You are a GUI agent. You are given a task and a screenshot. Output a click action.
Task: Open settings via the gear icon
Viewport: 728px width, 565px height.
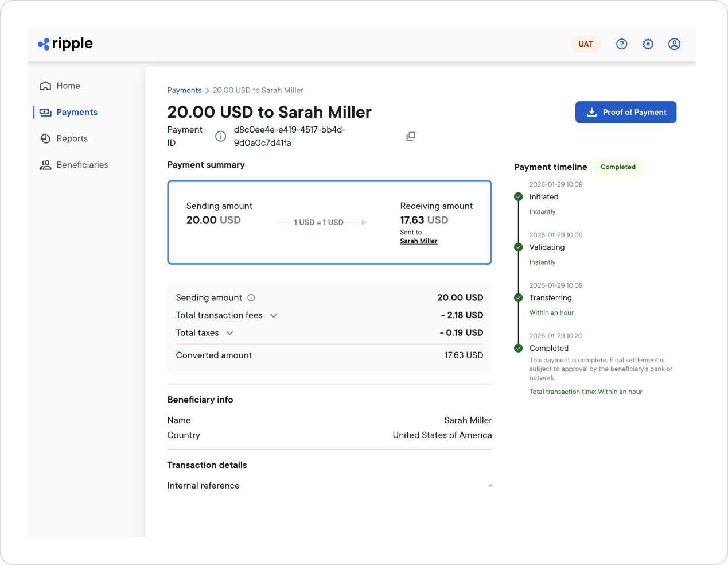click(x=648, y=44)
